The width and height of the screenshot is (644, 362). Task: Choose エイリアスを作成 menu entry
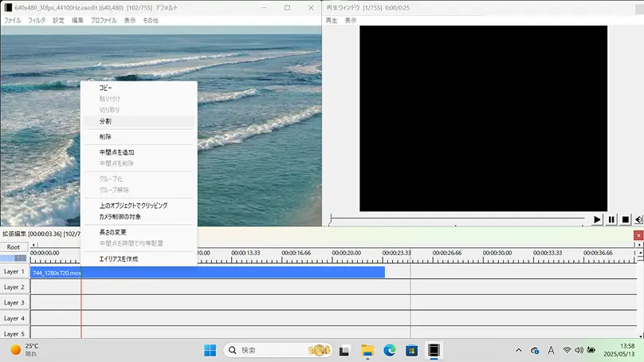139,259
